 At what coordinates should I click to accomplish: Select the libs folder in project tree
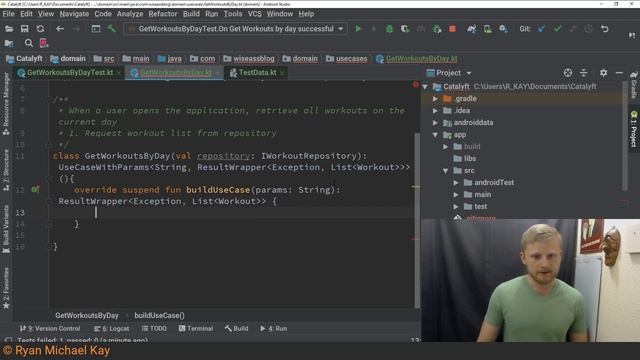464,158
